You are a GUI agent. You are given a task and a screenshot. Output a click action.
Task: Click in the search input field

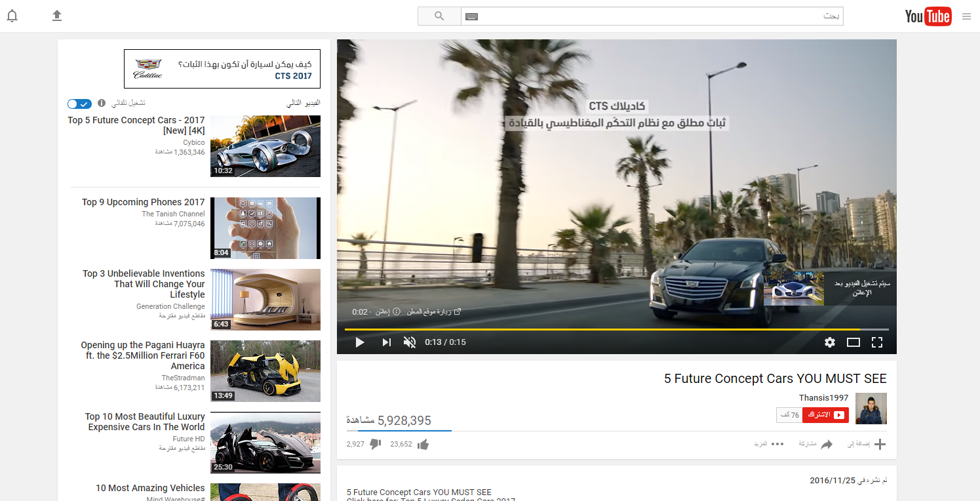coord(652,16)
